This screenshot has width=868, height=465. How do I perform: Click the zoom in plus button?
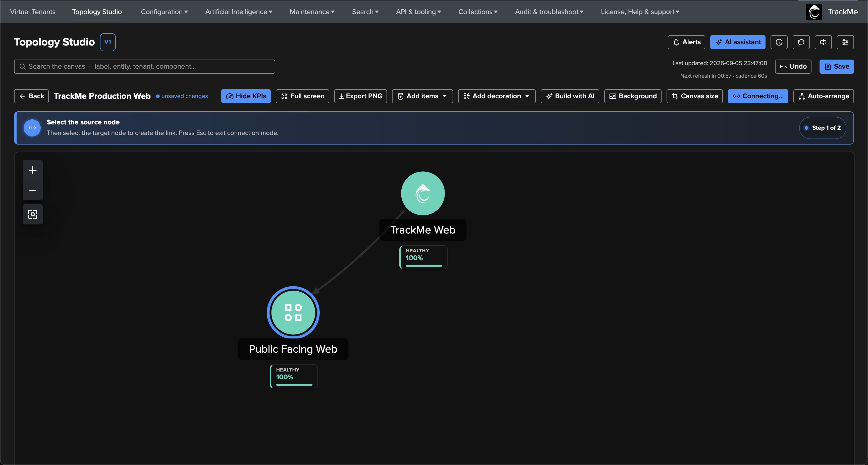32,170
